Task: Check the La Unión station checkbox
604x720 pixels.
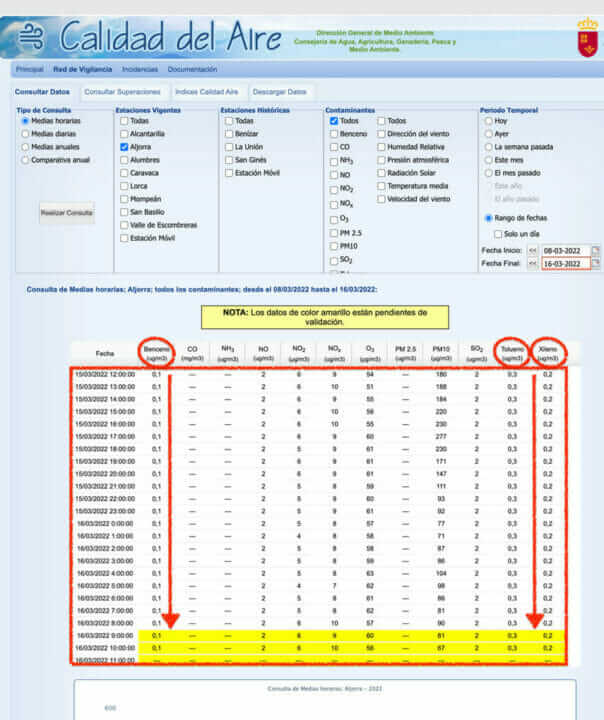Action: pos(229,147)
